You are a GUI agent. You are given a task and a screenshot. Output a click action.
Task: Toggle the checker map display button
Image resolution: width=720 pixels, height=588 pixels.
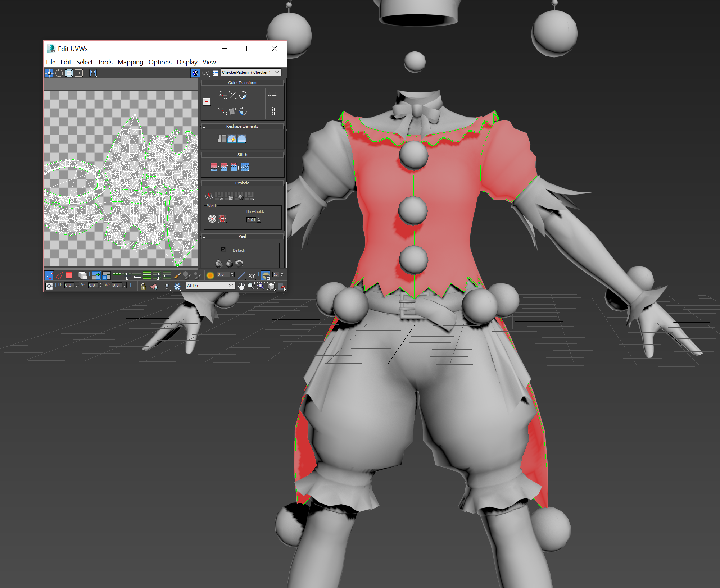click(x=195, y=73)
